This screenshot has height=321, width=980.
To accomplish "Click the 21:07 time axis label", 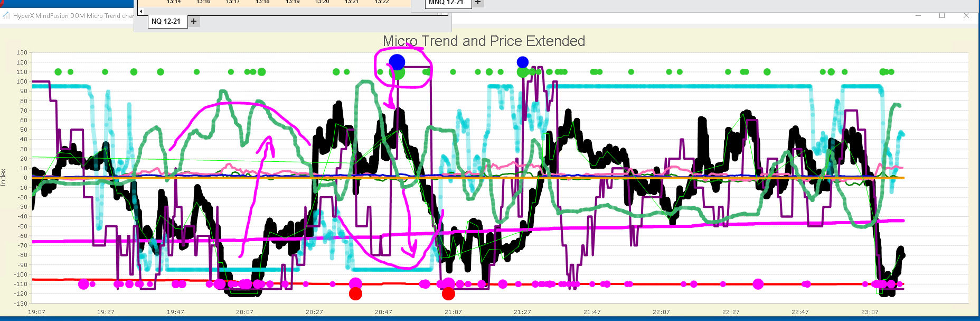I will [x=453, y=312].
